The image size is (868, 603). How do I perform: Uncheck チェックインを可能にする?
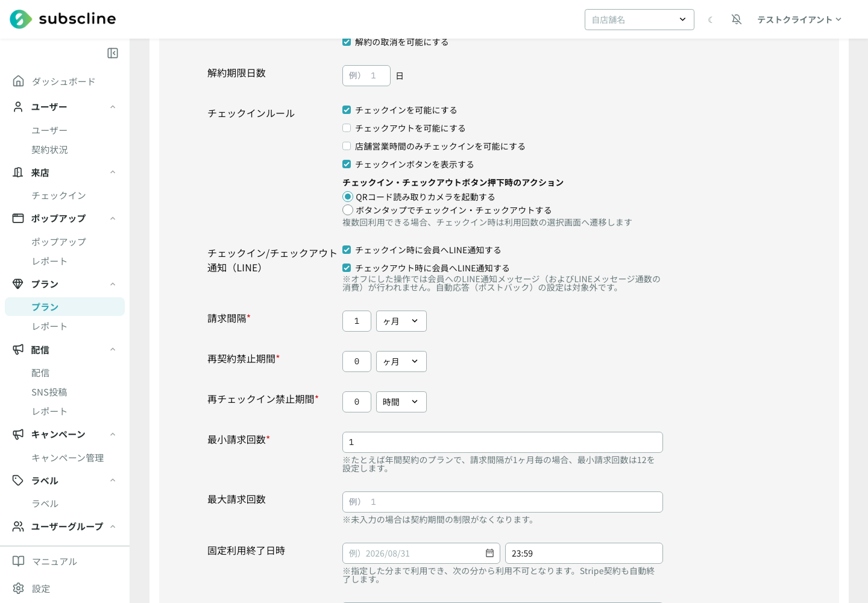[x=347, y=110]
